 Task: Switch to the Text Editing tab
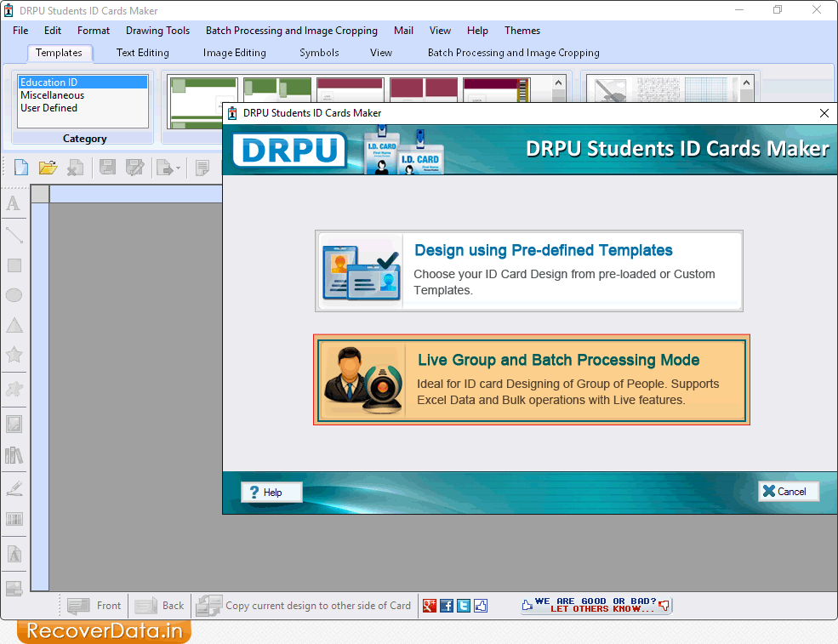pyautogui.click(x=143, y=53)
